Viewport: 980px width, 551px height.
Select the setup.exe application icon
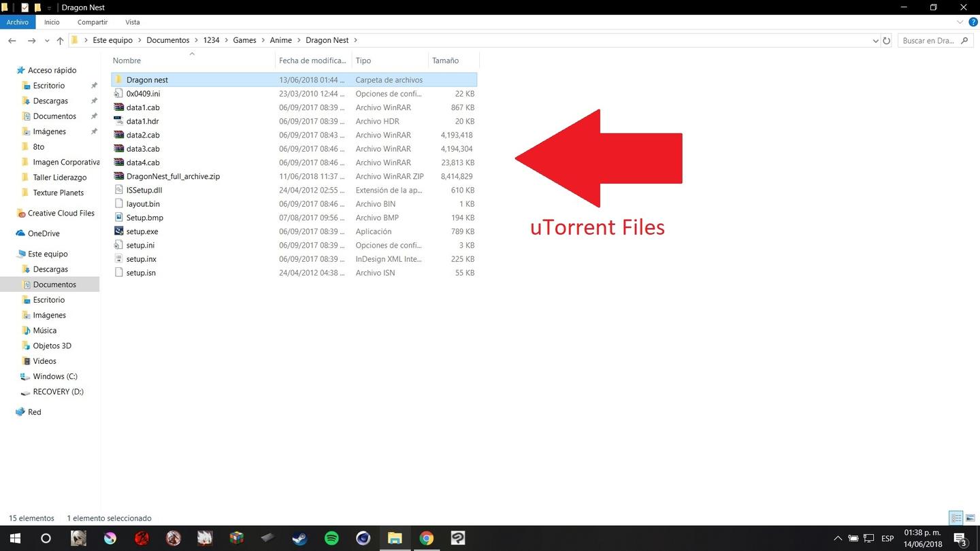click(118, 231)
